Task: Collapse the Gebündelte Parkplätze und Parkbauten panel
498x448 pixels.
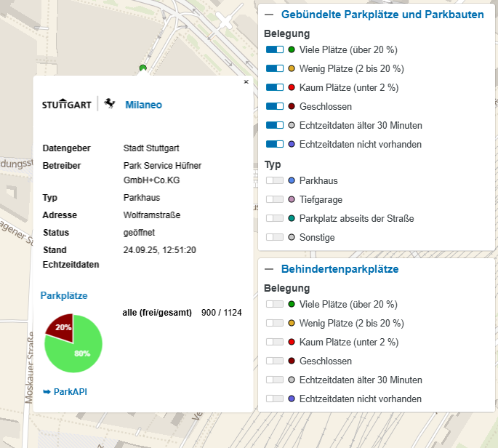Action: pyautogui.click(x=269, y=15)
